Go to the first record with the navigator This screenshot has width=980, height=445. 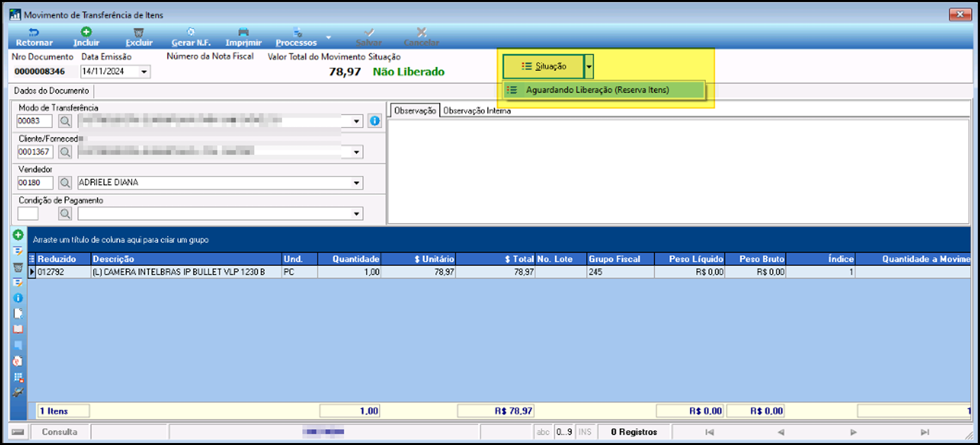[709, 432]
